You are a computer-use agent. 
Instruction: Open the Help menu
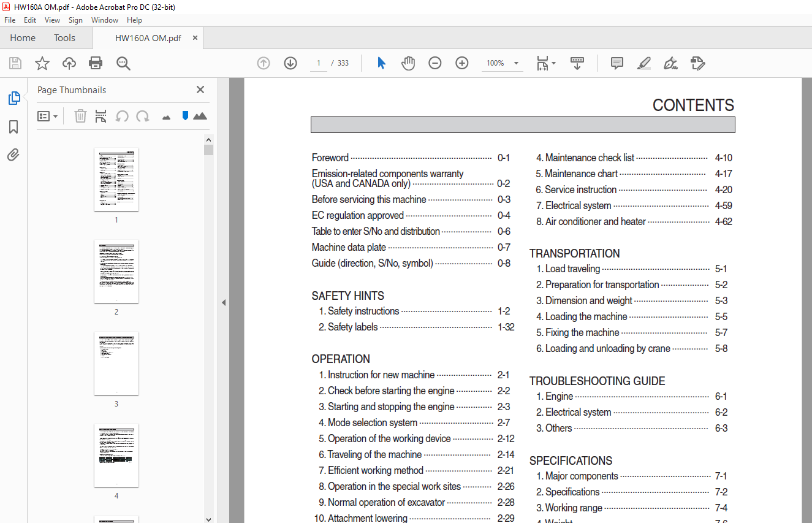coord(134,20)
